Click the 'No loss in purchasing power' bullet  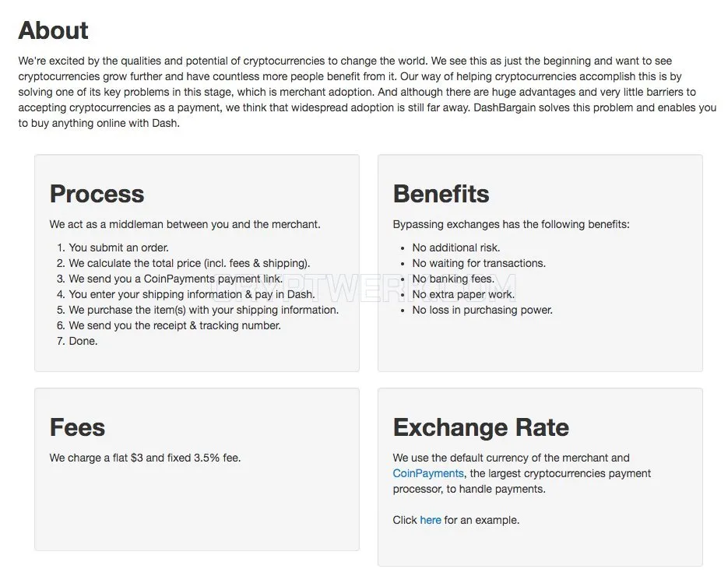click(x=483, y=310)
